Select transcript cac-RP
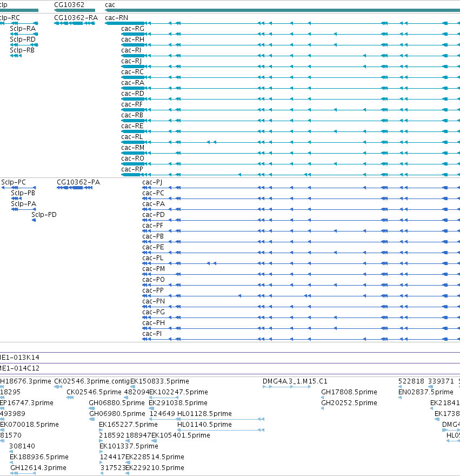The image size is (460, 476). (x=132, y=169)
